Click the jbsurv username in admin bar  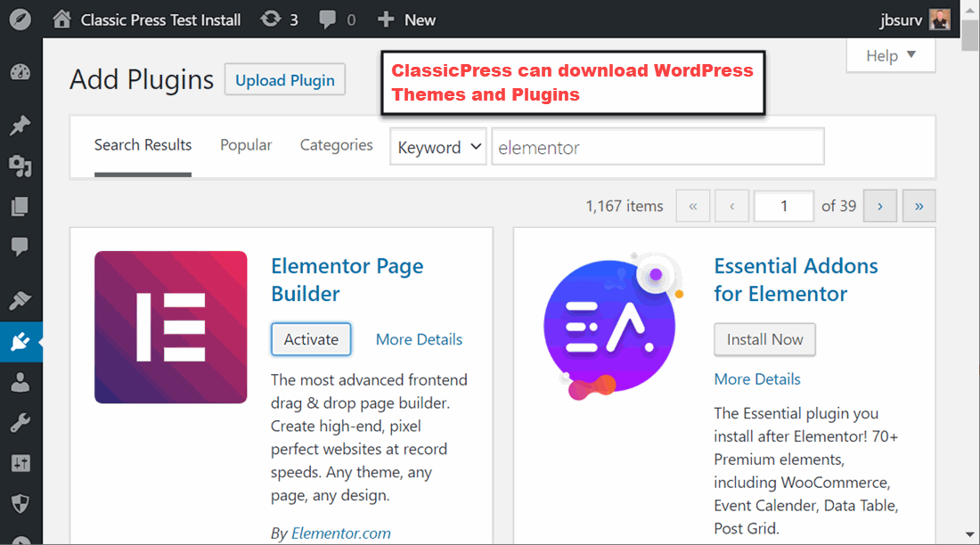[901, 20]
